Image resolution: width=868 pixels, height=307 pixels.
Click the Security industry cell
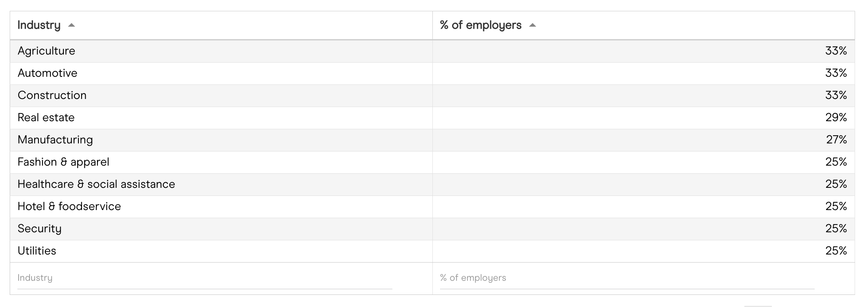[40, 229]
